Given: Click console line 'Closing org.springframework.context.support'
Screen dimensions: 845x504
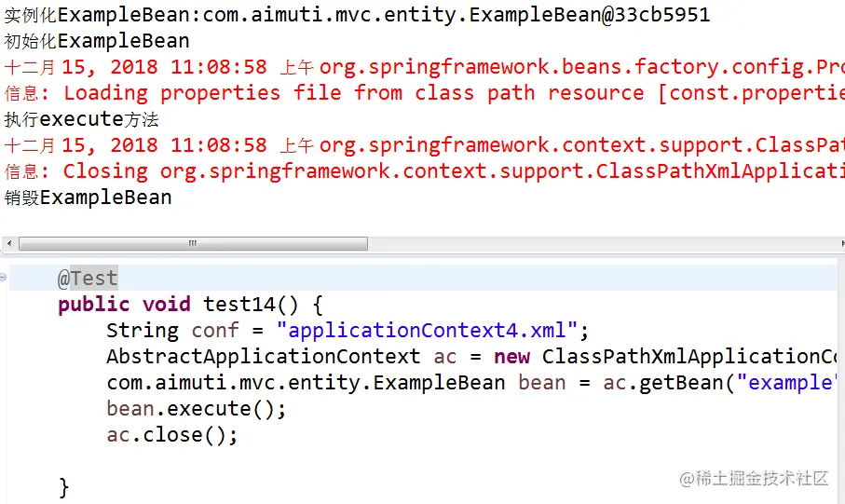Looking at the screenshot, I should click(x=425, y=171).
